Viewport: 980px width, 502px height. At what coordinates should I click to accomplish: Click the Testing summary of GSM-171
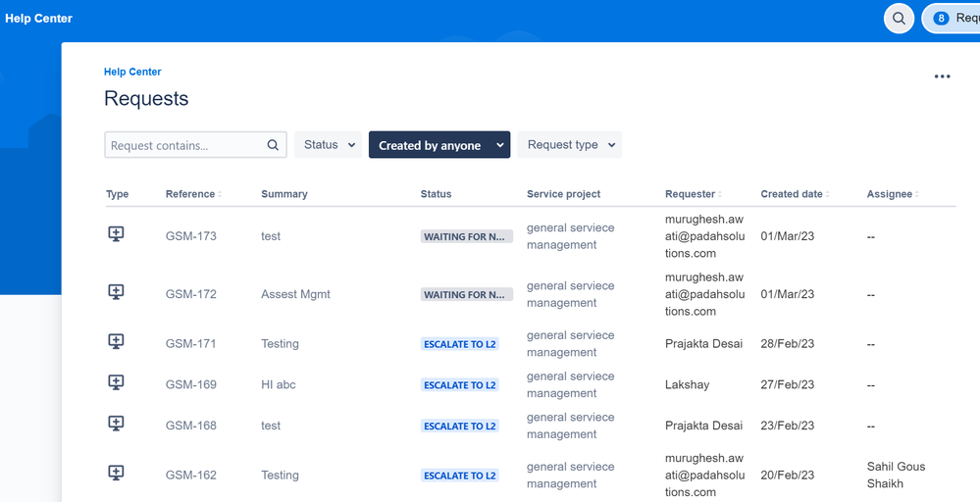280,344
